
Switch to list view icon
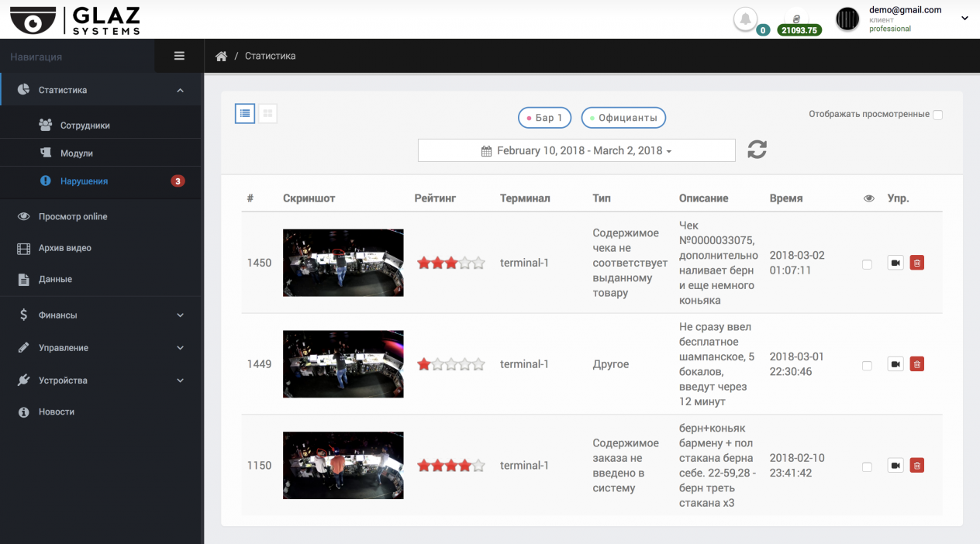pyautogui.click(x=245, y=114)
